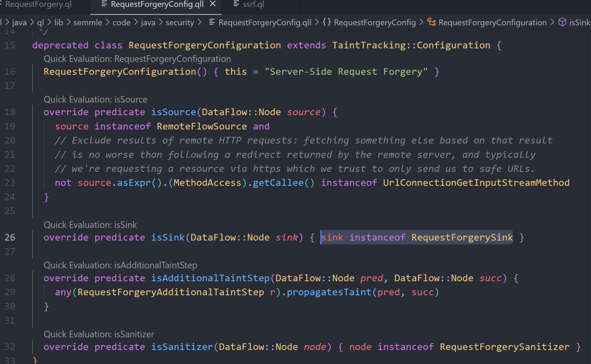Image resolution: width=591 pixels, height=364 pixels.
Task: Open the java breadcrumb dropdown
Action: (19, 22)
